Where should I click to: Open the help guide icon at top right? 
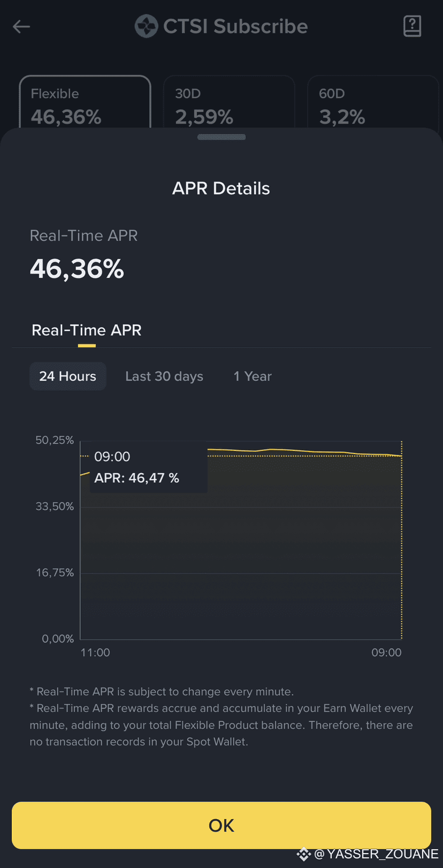coord(412,26)
